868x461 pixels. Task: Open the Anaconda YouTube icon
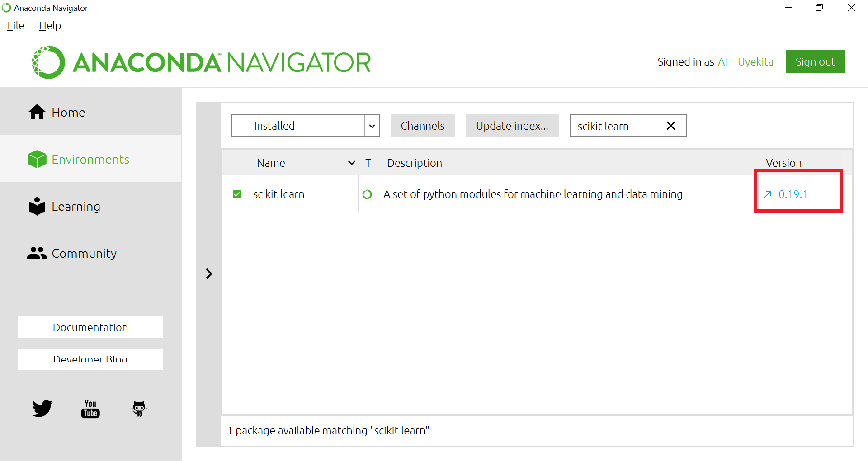90,409
